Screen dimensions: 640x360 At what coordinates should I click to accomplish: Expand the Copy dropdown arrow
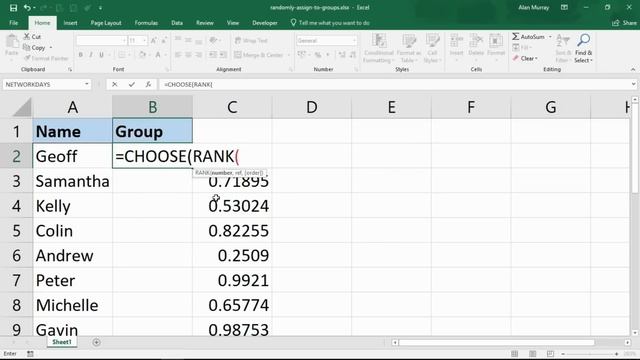51,48
